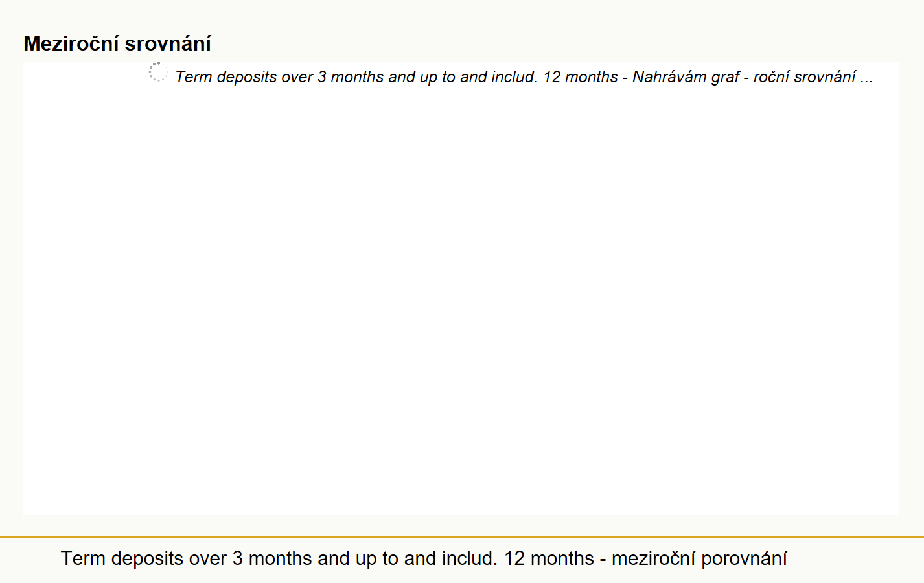Click the italic 'Nahrávám graf' loading text
The height and width of the screenshot is (583, 924).
686,77
